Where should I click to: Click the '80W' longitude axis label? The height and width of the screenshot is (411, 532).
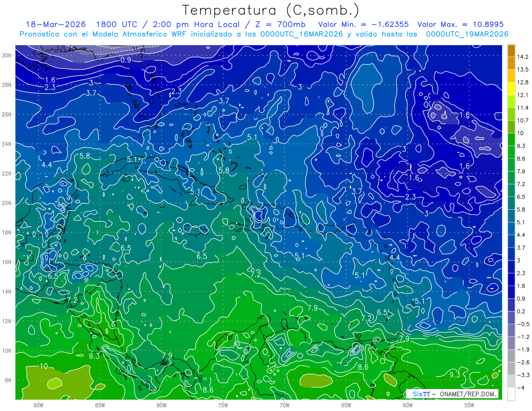[161, 406]
